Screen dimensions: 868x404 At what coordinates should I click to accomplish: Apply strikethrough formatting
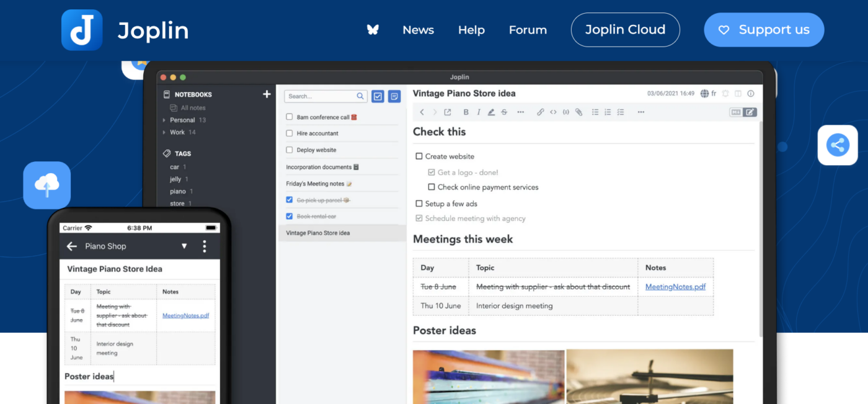point(504,112)
